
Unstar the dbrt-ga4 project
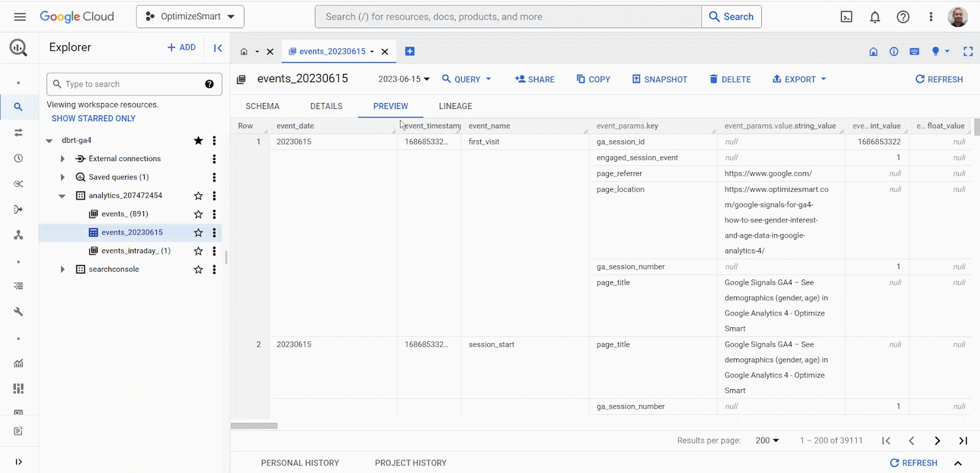coord(198,141)
